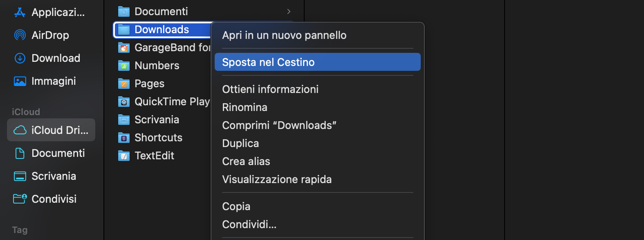Screen dimensions: 644x240
Task: Collapse the Tag sidebar section
Action: click(x=20, y=230)
